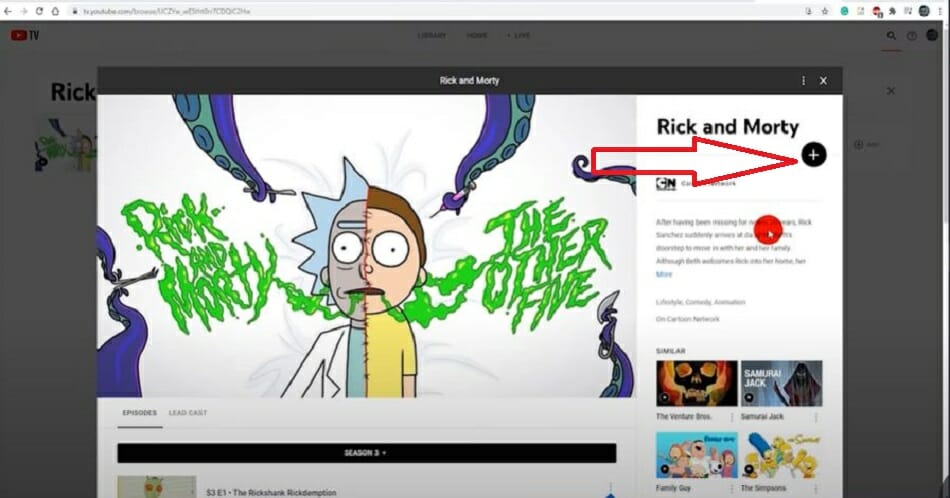Click the 'Family Guy' title label
Viewport: 950px width, 498px height.
674,488
